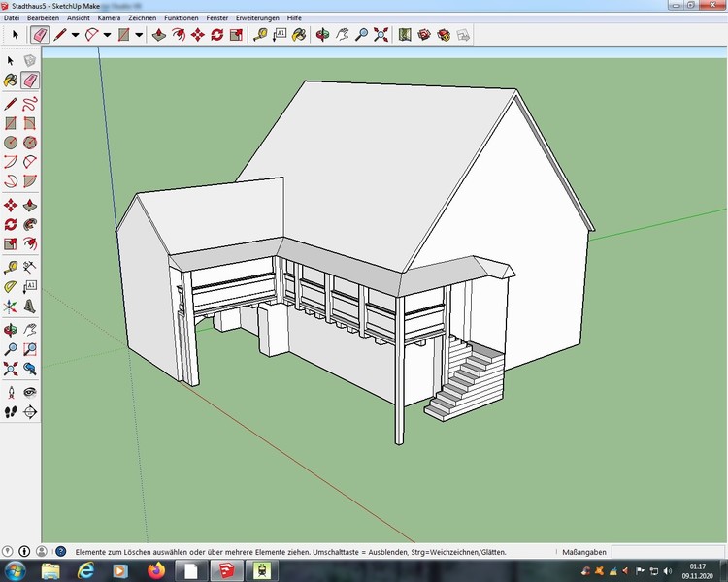Toggle Paint Bucket in left toolbar
The width and height of the screenshot is (728, 582).
click(11, 81)
